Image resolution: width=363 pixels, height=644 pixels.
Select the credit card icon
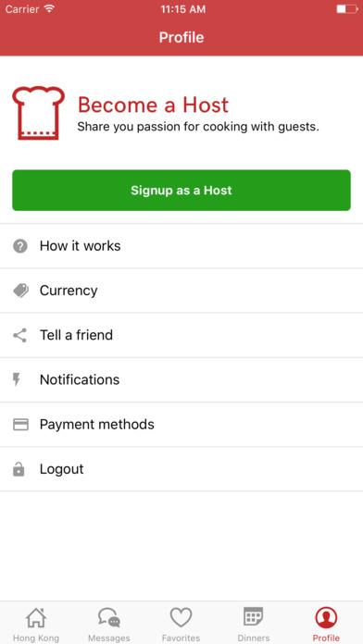20,425
